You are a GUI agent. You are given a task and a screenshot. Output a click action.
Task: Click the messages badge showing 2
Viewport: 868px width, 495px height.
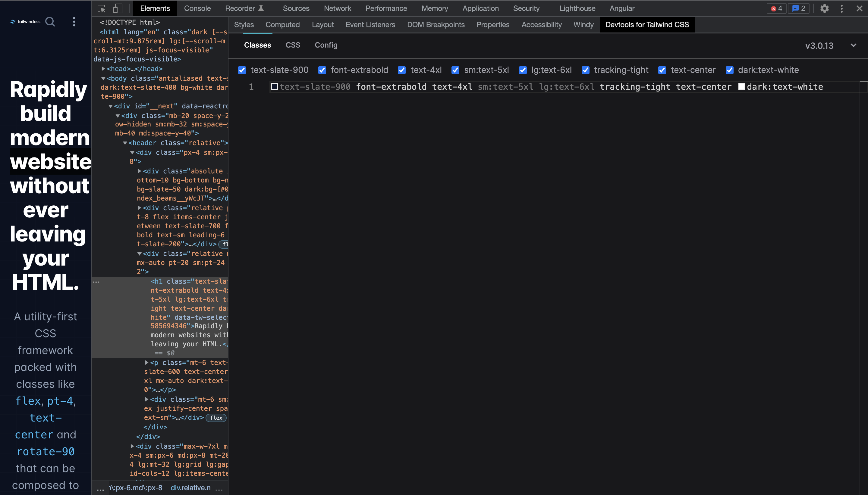(798, 8)
